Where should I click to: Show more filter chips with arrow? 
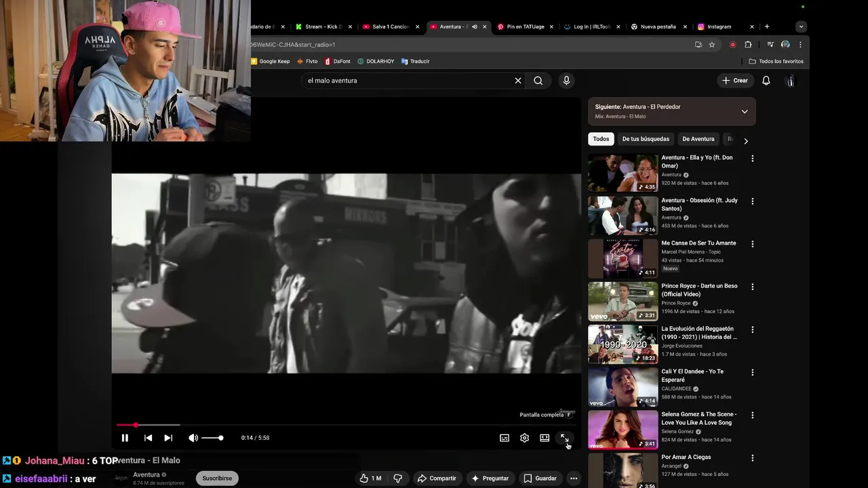[746, 141]
